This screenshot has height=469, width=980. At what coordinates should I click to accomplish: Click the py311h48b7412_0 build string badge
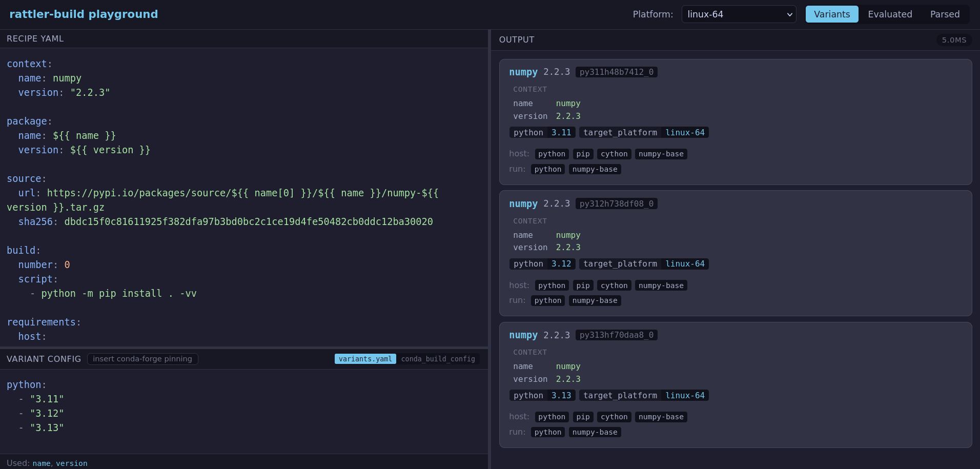[x=616, y=72]
